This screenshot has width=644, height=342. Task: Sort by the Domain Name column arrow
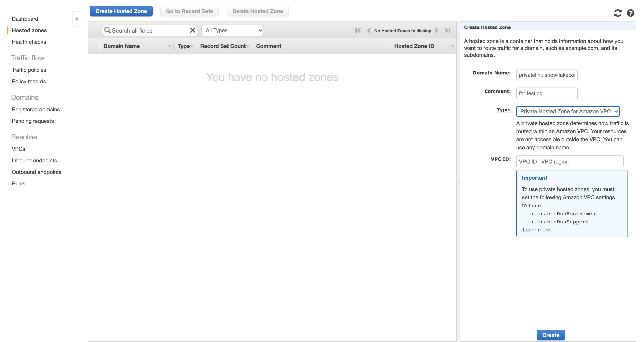[x=170, y=46]
